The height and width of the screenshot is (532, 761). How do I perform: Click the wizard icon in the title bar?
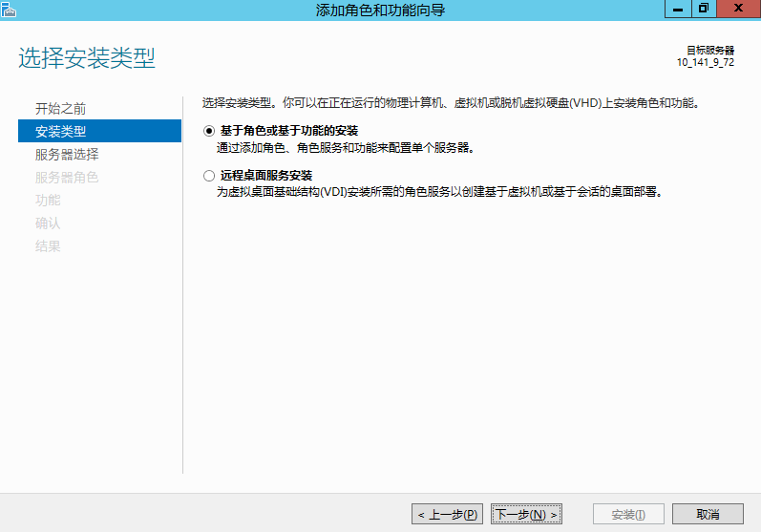(x=9, y=10)
